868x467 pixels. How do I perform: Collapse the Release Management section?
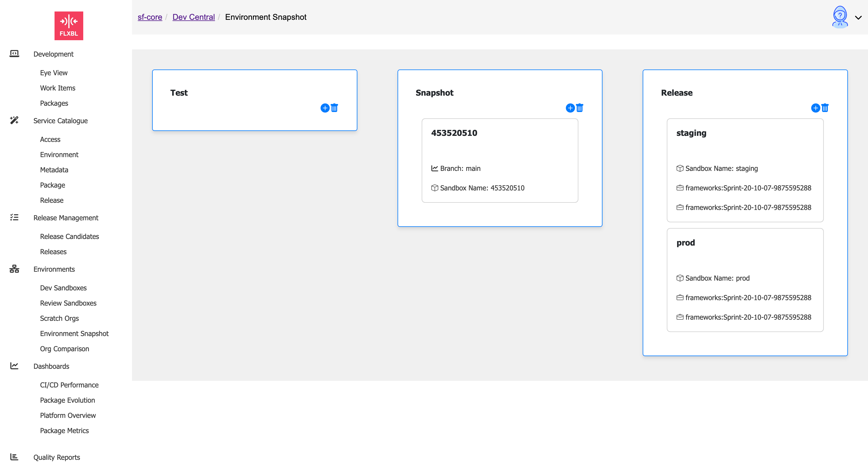(x=66, y=217)
